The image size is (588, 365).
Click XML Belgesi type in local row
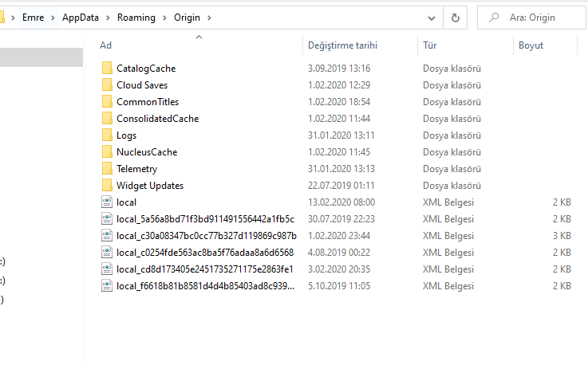pyautogui.click(x=448, y=202)
